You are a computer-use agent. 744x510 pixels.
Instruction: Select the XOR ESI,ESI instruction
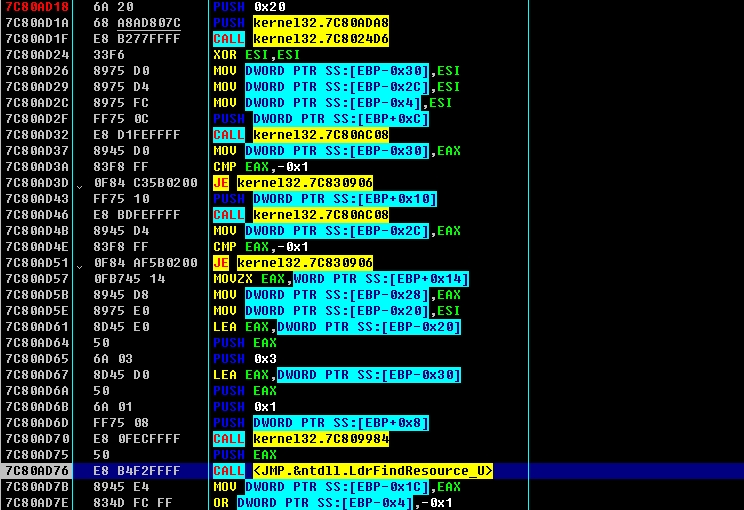pyautogui.click(x=257, y=55)
